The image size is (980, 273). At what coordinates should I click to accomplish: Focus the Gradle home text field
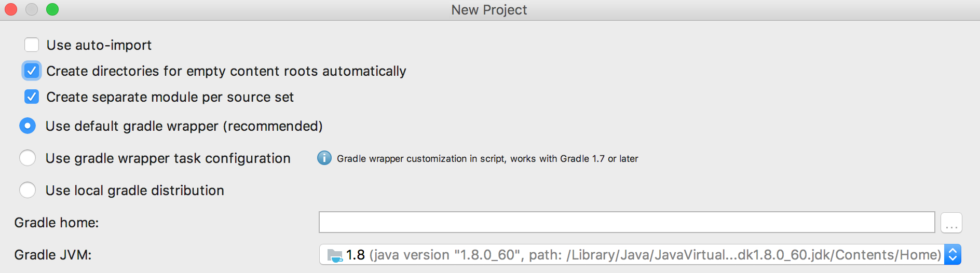626,223
